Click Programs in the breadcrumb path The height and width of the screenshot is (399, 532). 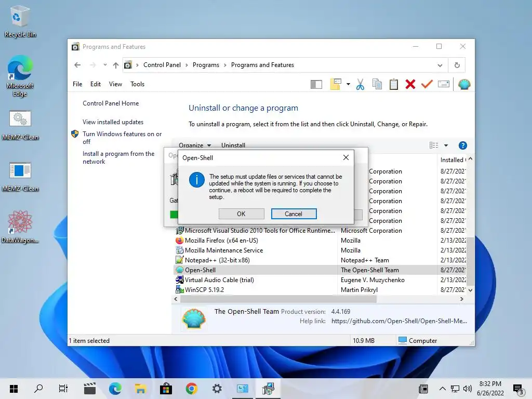coord(206,65)
